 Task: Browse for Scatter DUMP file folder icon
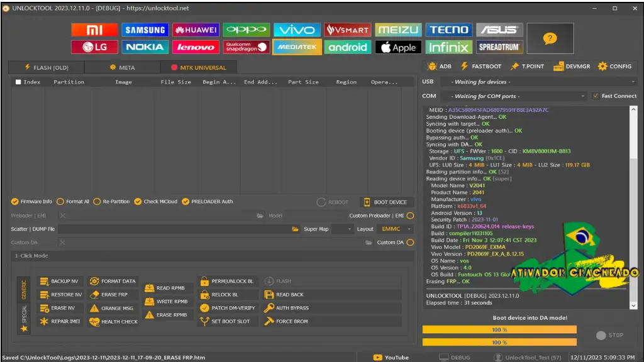click(295, 229)
